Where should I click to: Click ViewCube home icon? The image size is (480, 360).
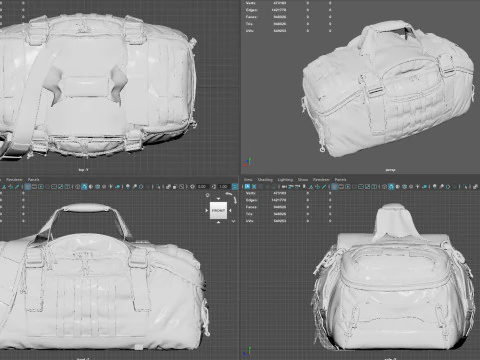[207, 195]
